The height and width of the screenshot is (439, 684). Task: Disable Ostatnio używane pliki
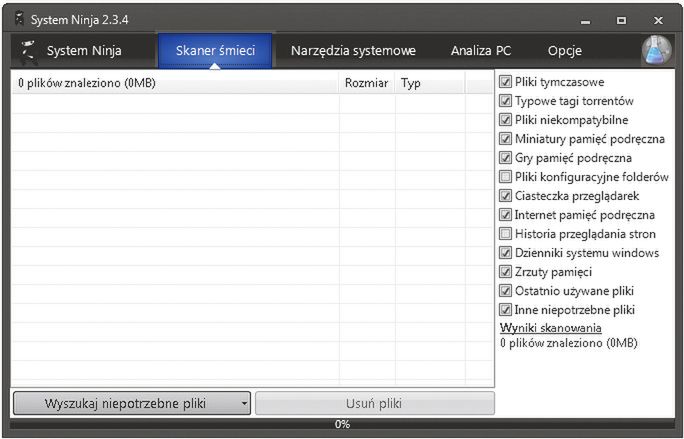pos(505,291)
